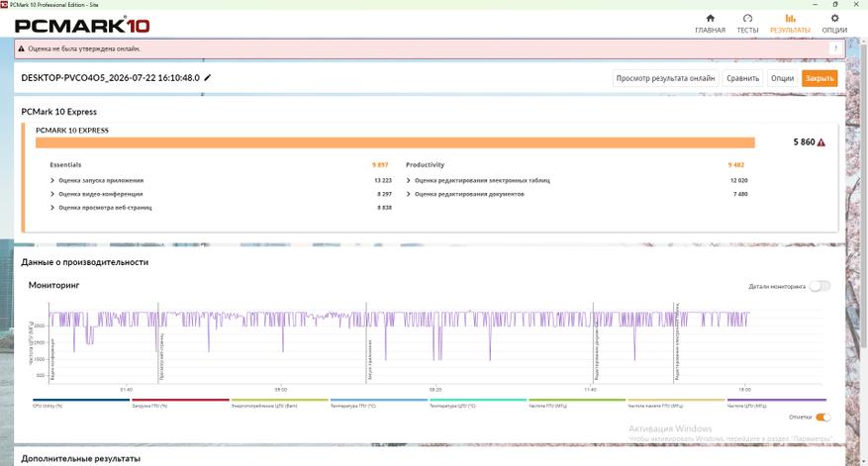Viewport: 868px width, 466px height.
Task: Click the video conference score 8 297
Action: tap(384, 194)
